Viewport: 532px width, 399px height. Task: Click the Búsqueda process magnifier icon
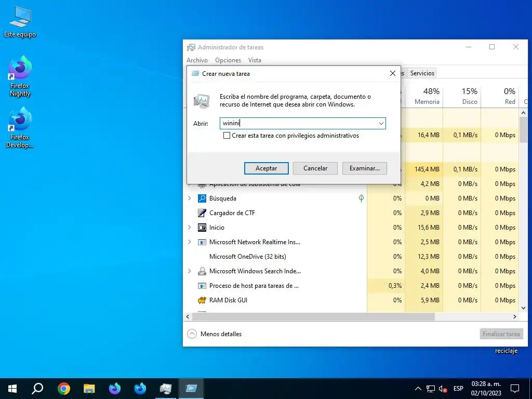[202, 198]
